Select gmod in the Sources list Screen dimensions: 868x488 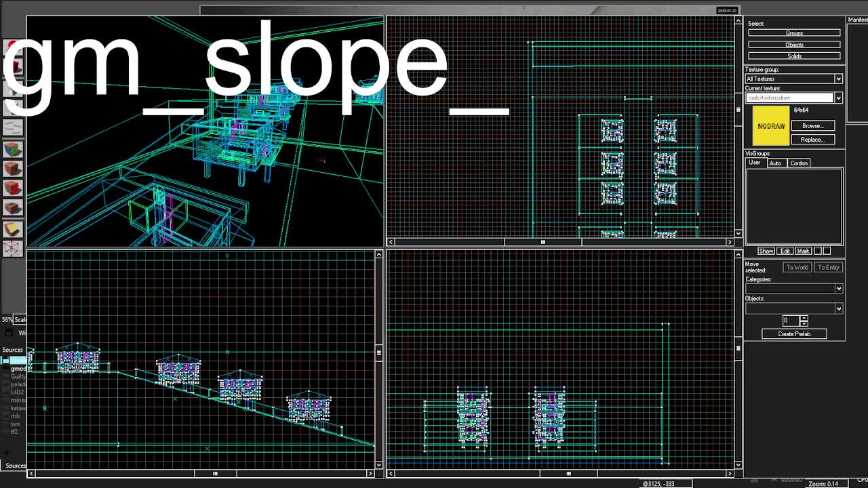coord(18,369)
